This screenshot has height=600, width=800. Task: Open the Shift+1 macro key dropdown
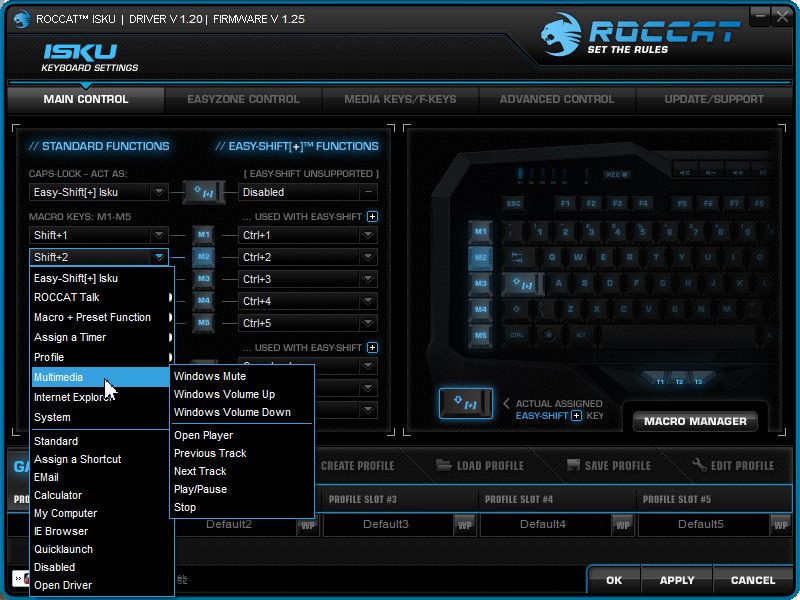click(x=159, y=235)
